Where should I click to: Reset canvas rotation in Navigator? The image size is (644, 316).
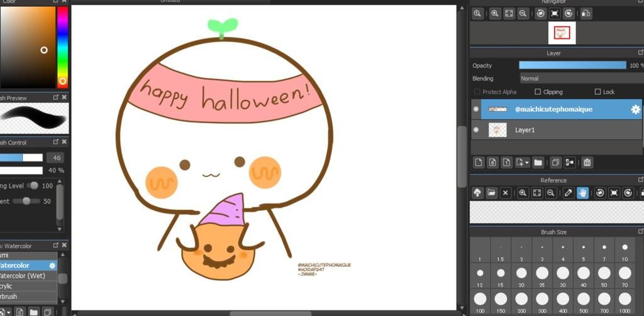pos(555,14)
